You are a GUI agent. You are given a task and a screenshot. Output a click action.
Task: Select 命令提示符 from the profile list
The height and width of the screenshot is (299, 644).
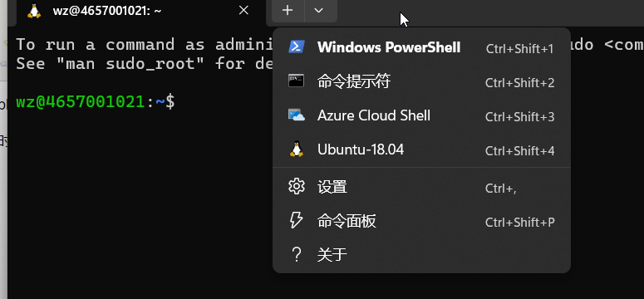[x=421, y=81]
